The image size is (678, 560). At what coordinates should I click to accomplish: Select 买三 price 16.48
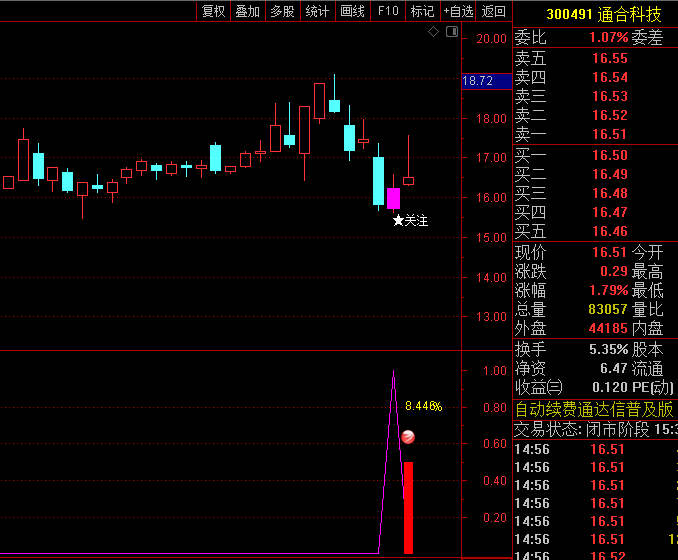(x=610, y=193)
